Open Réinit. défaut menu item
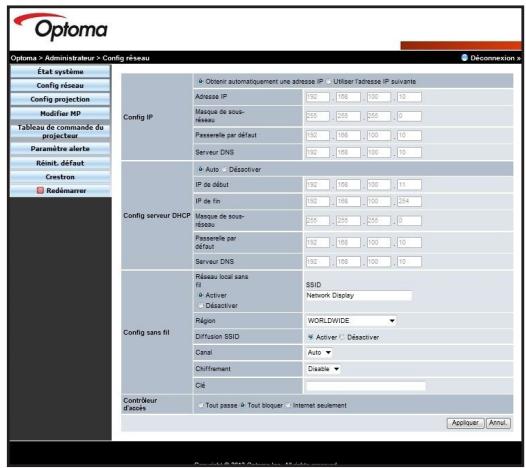Screen dimensions: 526x468 tap(60, 163)
